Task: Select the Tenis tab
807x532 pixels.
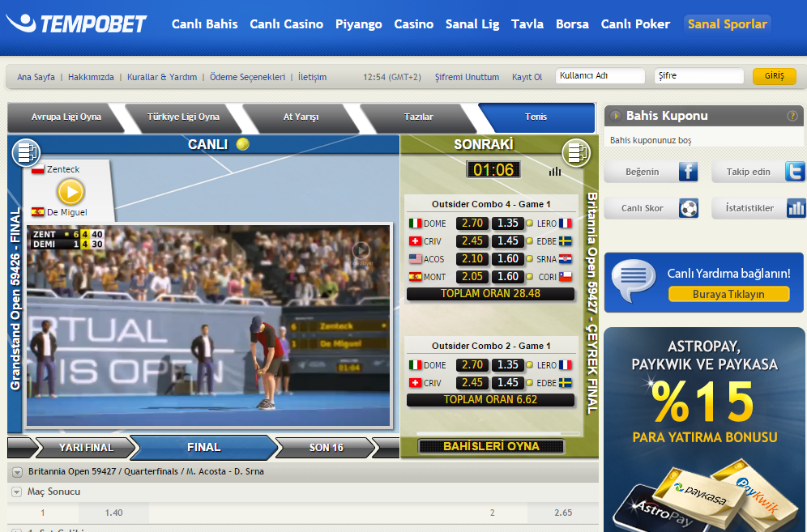Action: (x=536, y=117)
